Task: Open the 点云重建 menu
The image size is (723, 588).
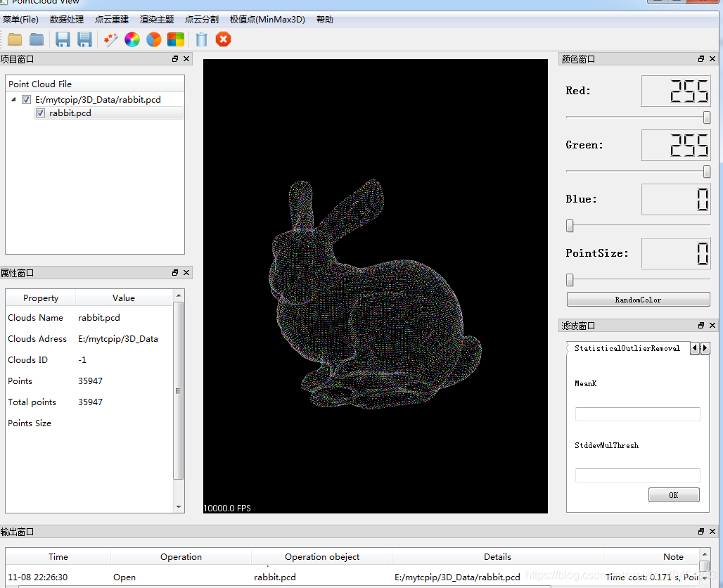Action: click(112, 20)
